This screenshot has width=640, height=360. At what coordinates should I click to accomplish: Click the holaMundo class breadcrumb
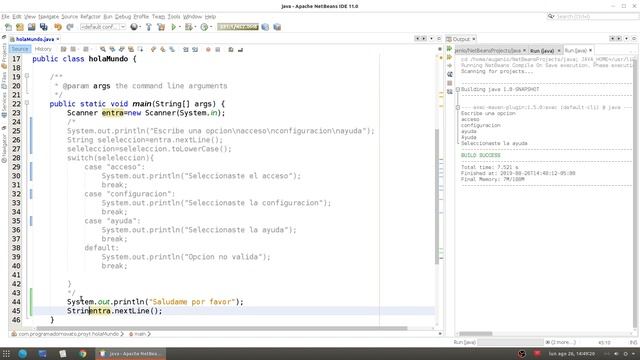point(69,334)
